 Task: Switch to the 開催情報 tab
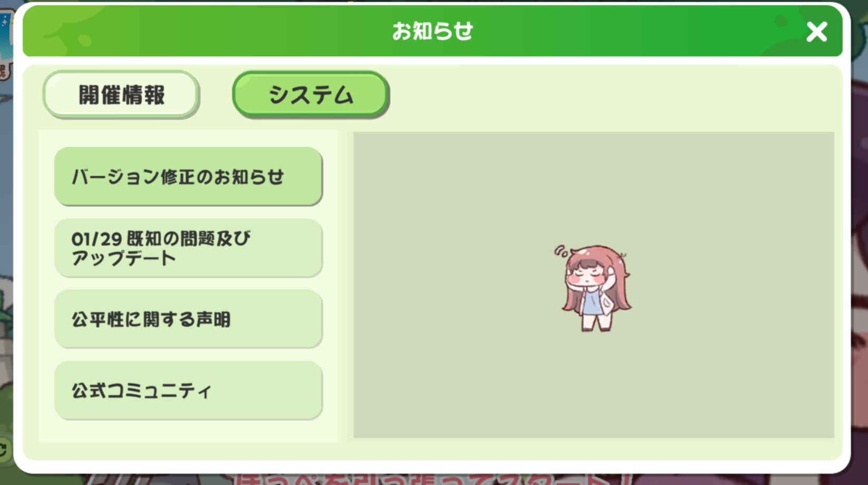coord(121,94)
